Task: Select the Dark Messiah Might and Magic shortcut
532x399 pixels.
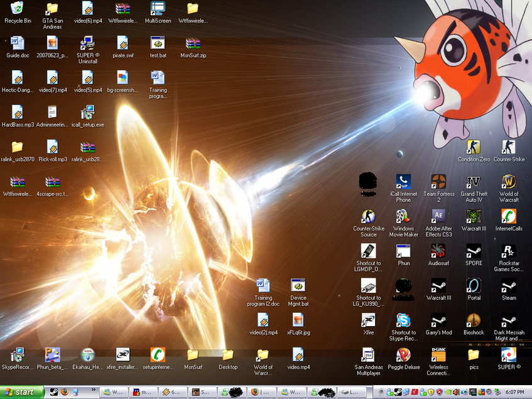Action: (x=509, y=327)
